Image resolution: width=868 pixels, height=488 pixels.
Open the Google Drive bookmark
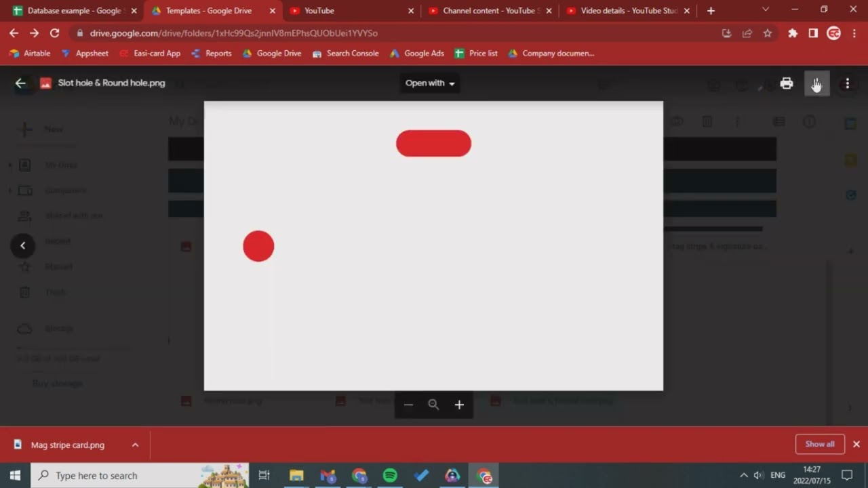coord(272,54)
